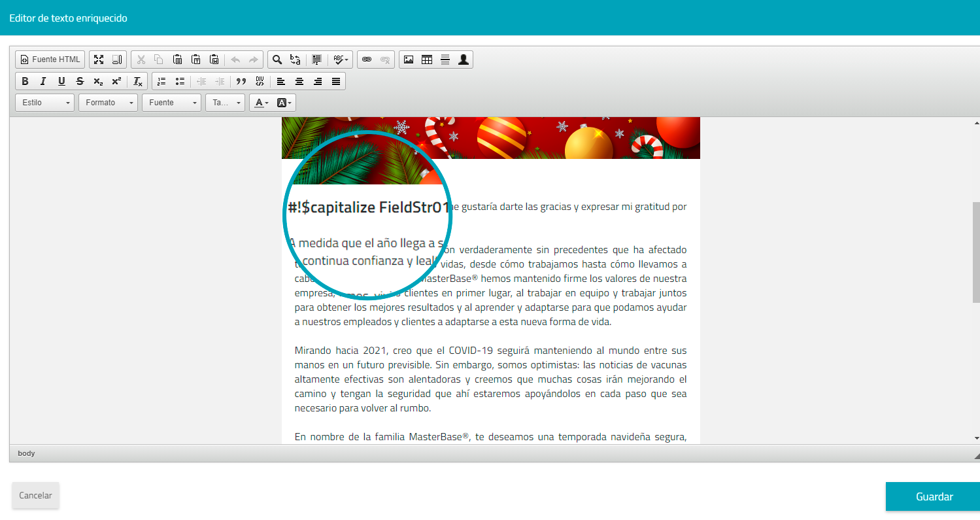Click the remove format icon
The width and height of the screenshot is (980, 520).
138,81
